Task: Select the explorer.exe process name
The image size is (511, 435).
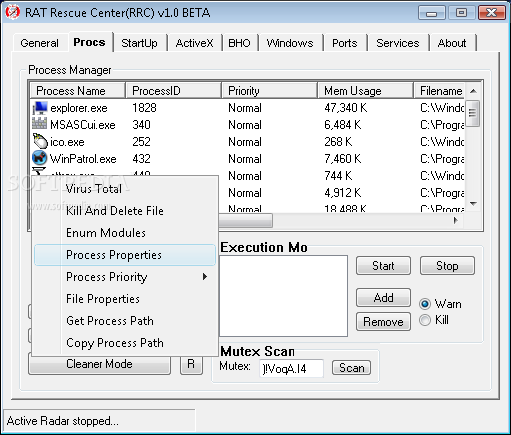Action: (79, 108)
